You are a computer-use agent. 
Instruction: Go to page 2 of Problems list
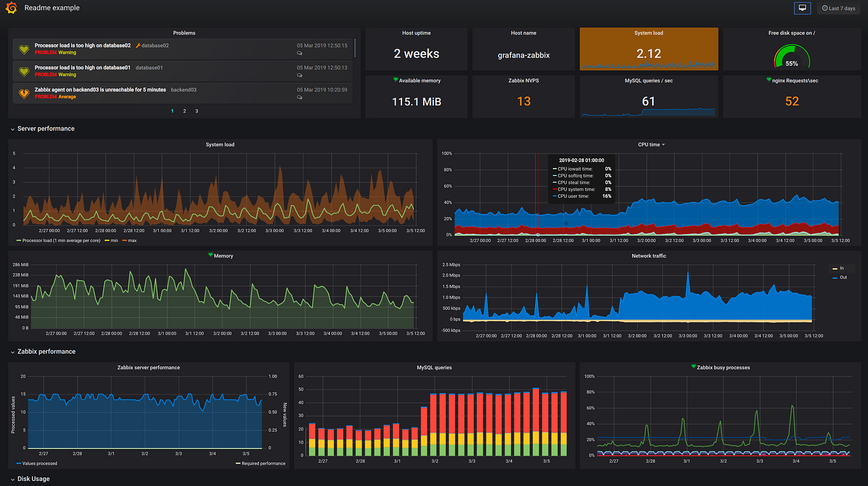coord(185,111)
